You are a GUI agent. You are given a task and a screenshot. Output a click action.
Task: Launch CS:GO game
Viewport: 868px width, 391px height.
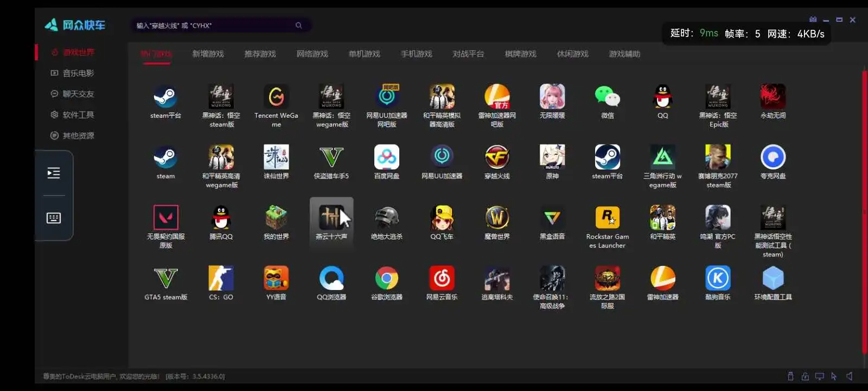pyautogui.click(x=221, y=279)
